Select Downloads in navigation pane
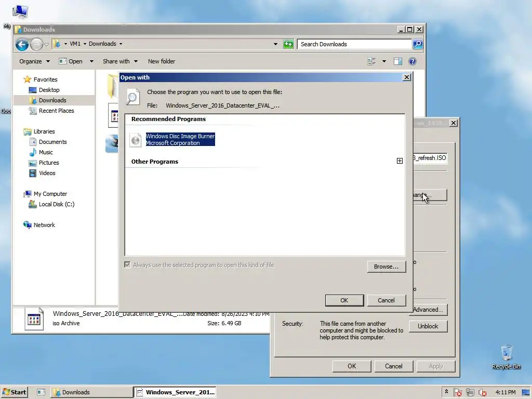Image resolution: width=532 pixels, height=399 pixels. coord(52,100)
